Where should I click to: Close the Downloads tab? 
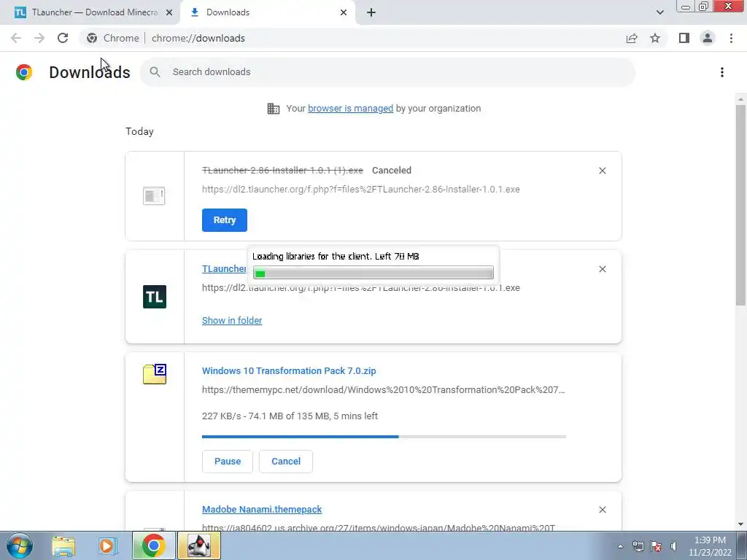pos(344,13)
